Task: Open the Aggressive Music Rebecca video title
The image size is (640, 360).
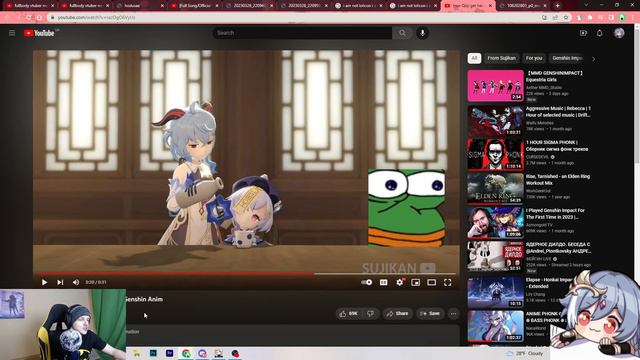Action: [558, 111]
